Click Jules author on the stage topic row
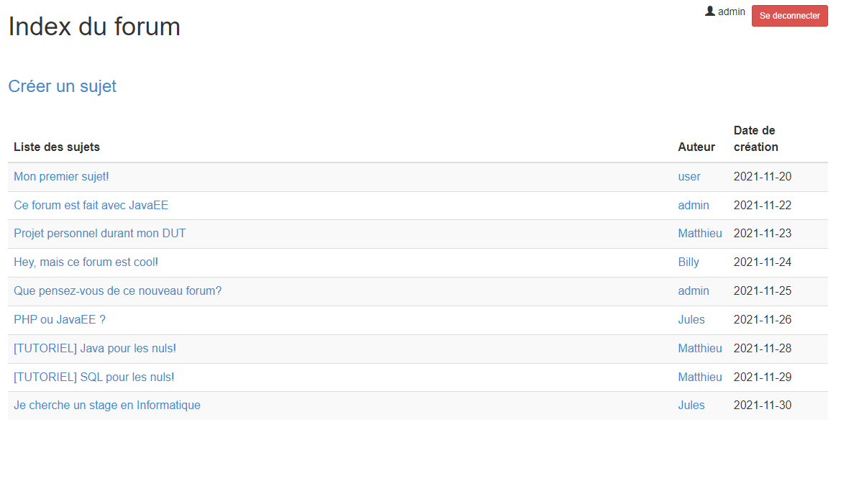 (691, 406)
